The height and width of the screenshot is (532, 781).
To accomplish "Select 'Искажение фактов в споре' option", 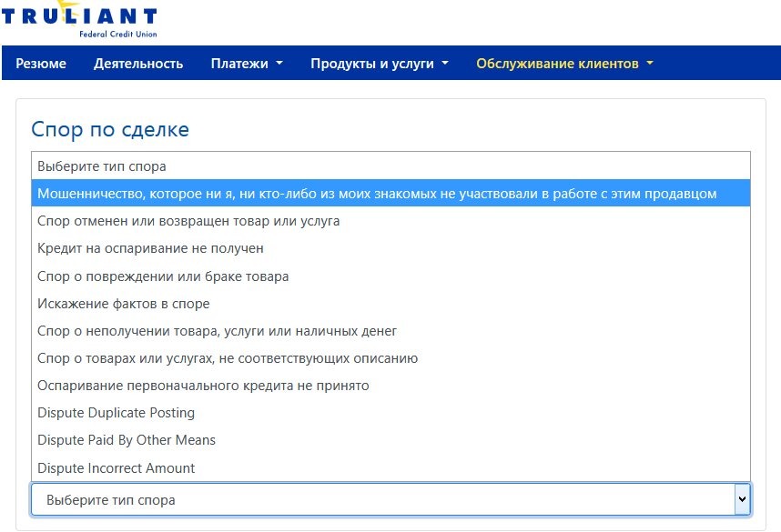I will [390, 304].
